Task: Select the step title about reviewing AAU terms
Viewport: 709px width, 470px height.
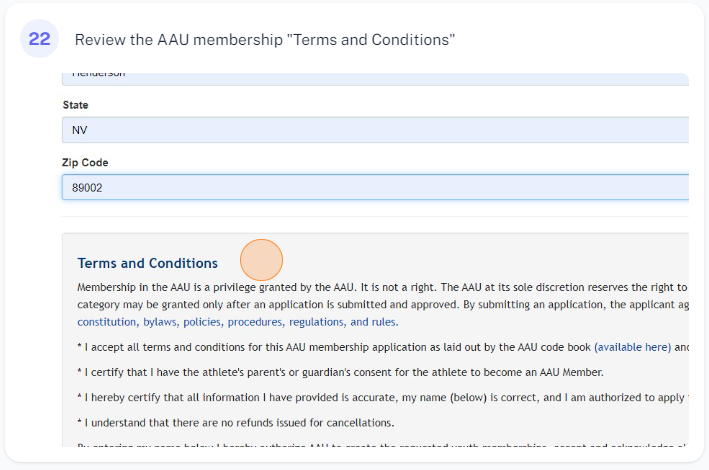Action: pyautogui.click(x=265, y=40)
